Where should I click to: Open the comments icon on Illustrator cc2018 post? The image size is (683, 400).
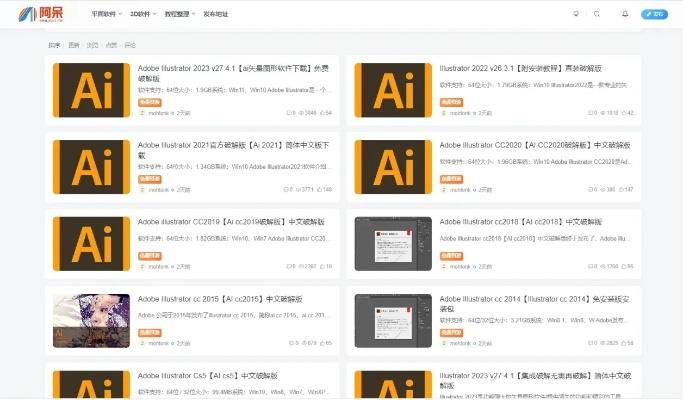pyautogui.click(x=591, y=266)
